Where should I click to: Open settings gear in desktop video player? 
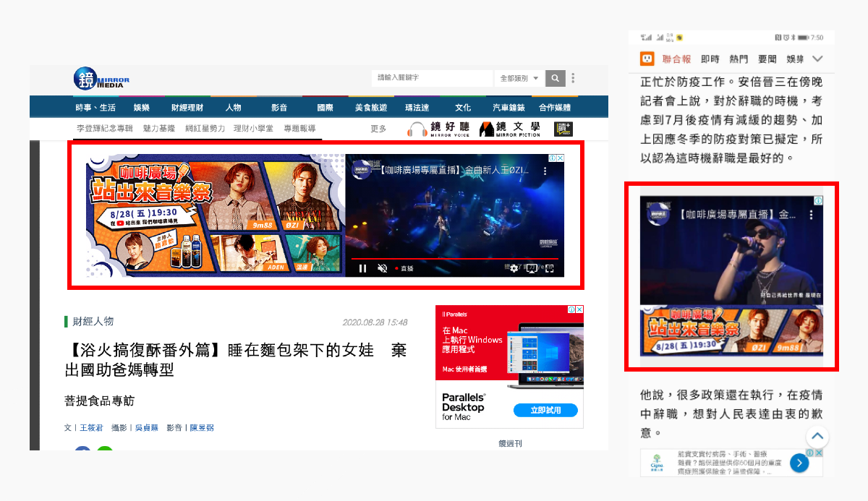coord(514,268)
